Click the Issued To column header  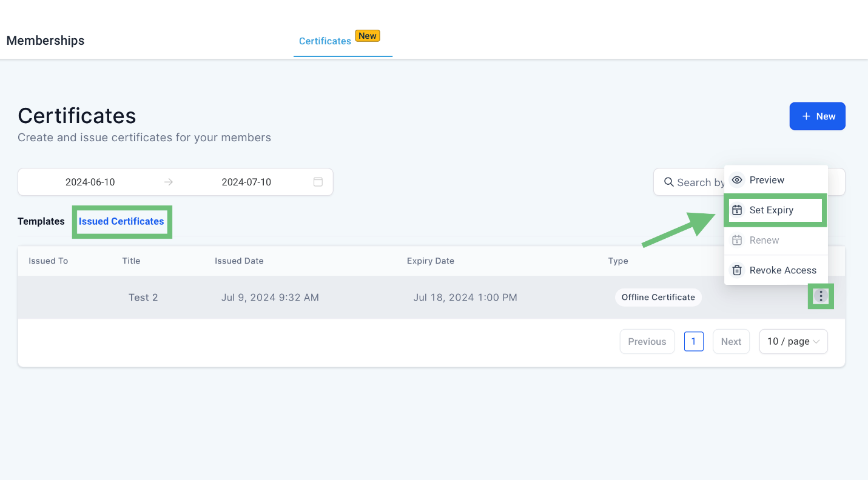tap(49, 261)
